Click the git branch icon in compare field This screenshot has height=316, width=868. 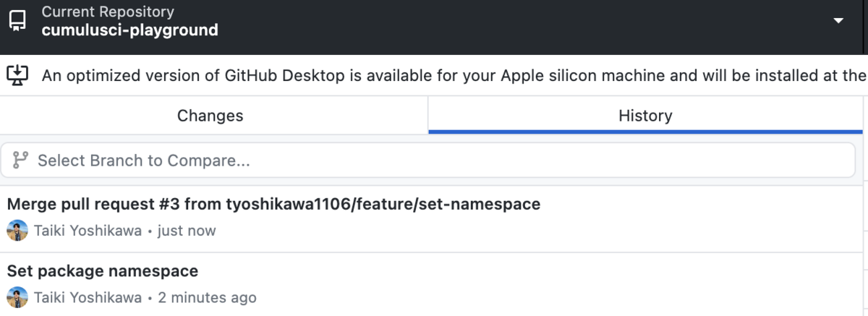(x=20, y=160)
